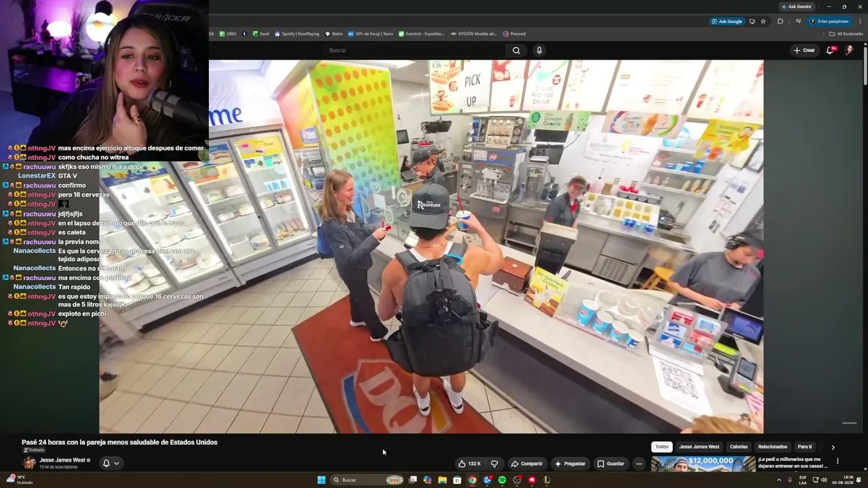Open the $12,000,000 suggested video thumbnail
The height and width of the screenshot is (488, 868).
click(x=703, y=464)
